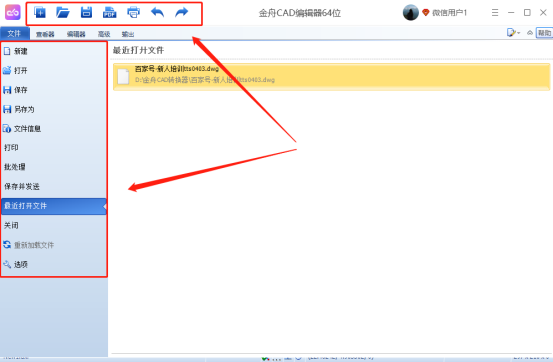553x362 pixels.
Task: Open a file with the folder icon
Action: point(63,12)
